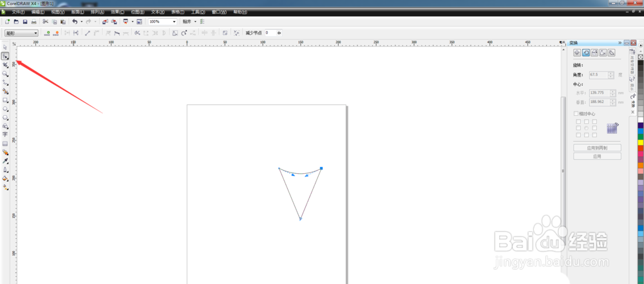Open the 视图(V) menu
The width and height of the screenshot is (644, 284).
58,12
